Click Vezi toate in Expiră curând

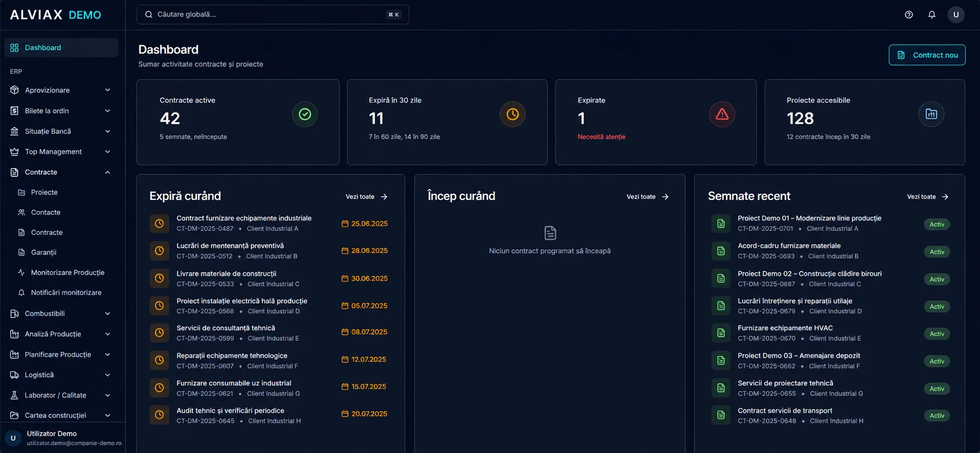367,196
